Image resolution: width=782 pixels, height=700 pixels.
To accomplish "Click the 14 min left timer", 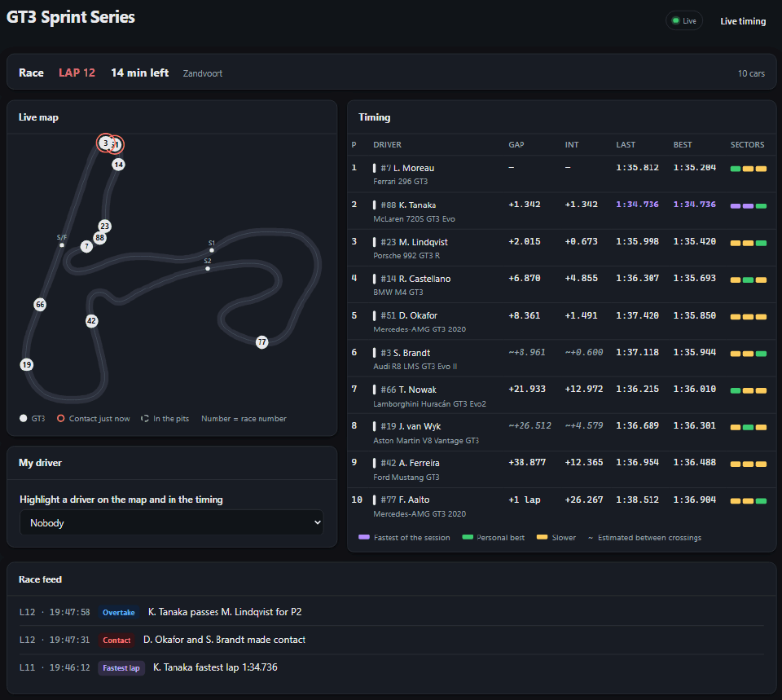I will (139, 73).
